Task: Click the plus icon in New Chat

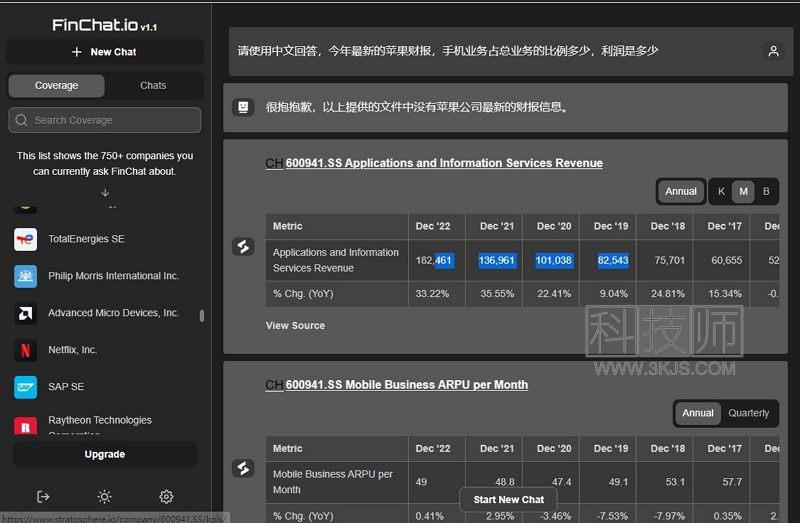Action: tap(77, 52)
